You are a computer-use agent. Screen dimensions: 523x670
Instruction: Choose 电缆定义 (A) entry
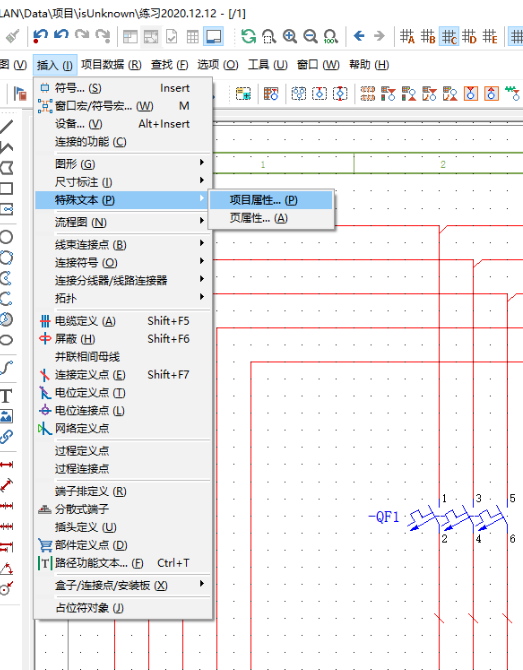[x=123, y=321]
